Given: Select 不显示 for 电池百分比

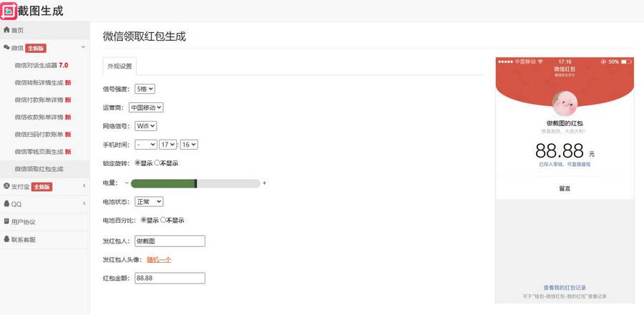Looking at the screenshot, I should [164, 220].
